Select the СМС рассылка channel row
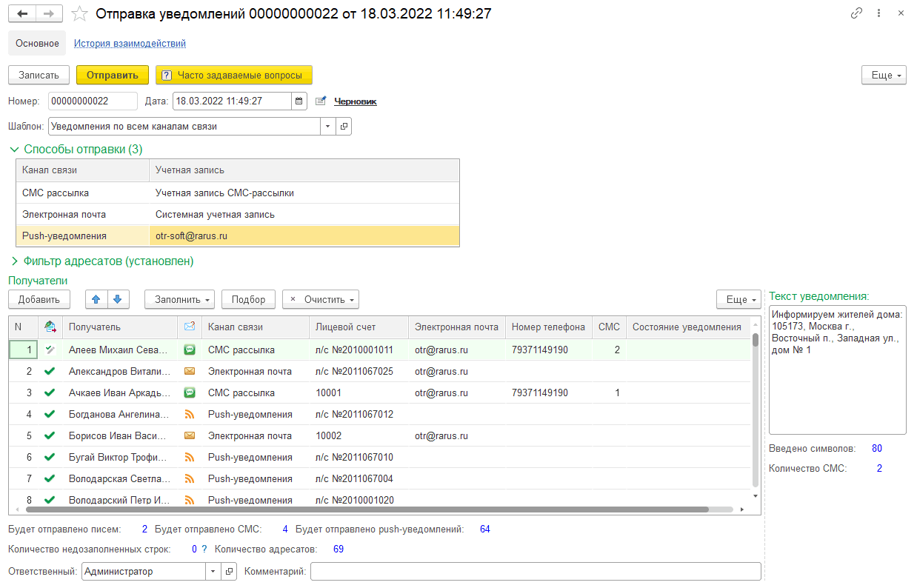Screen dimensions: 917x588 237,193
